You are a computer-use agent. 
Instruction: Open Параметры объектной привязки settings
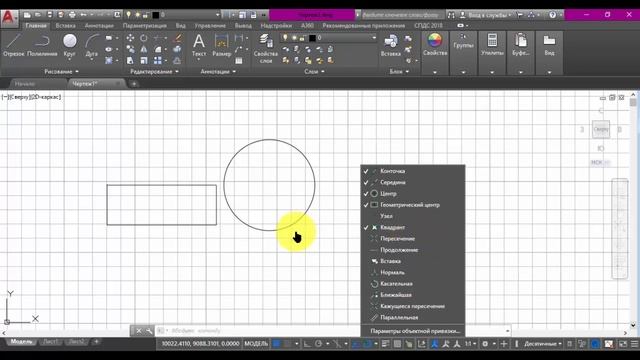coord(415,331)
